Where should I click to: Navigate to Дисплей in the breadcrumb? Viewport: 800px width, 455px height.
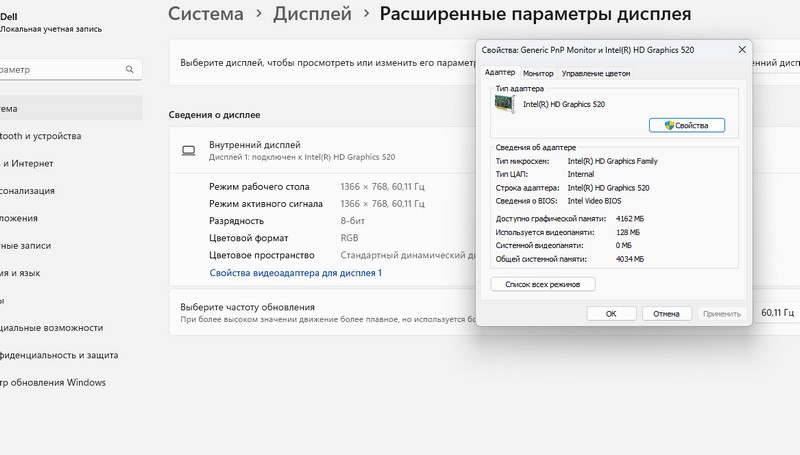[x=311, y=15]
